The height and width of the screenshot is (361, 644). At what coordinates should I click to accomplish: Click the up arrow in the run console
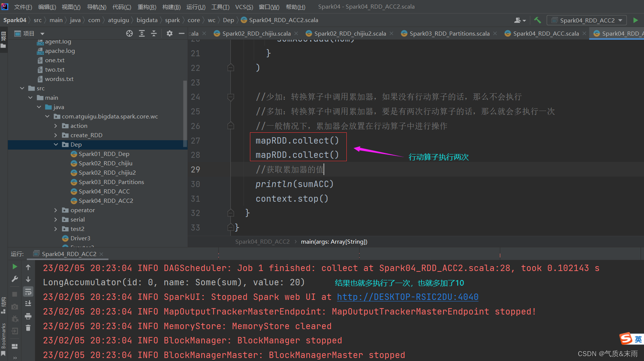point(28,267)
